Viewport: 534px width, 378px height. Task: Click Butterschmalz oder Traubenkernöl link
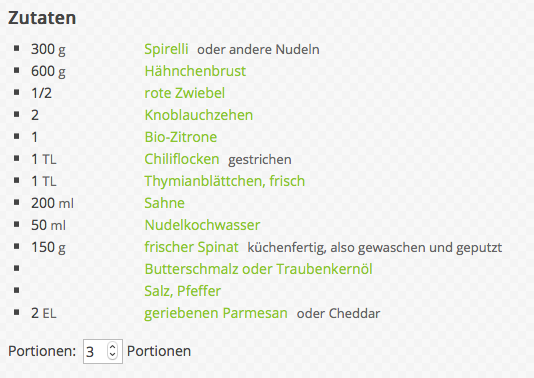coord(258,269)
